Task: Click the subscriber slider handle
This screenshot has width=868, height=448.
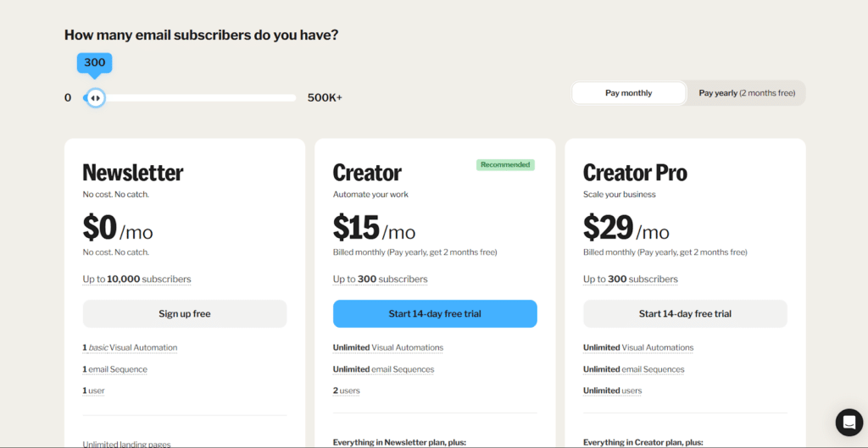Action: pos(96,98)
